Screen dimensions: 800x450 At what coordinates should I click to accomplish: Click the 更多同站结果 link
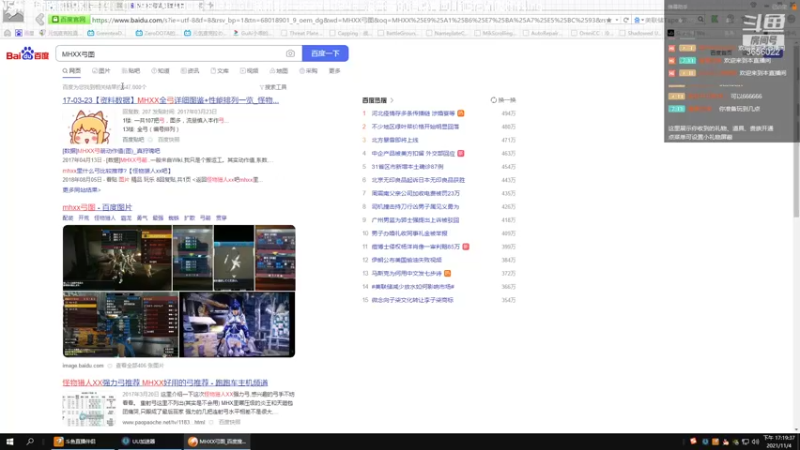click(81, 190)
